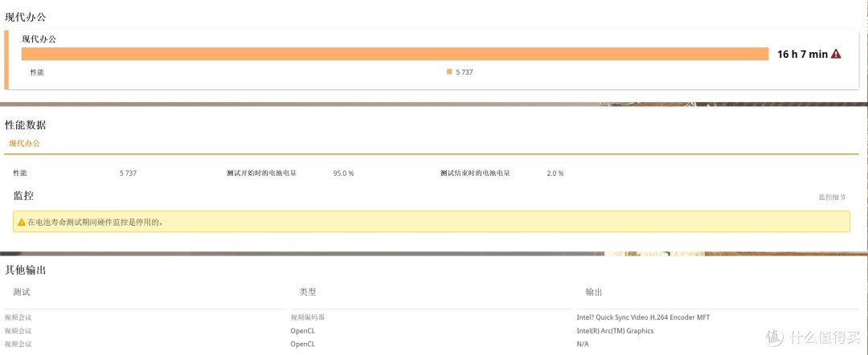Click the red warning icon beside 16 h 7 min

coord(836,54)
